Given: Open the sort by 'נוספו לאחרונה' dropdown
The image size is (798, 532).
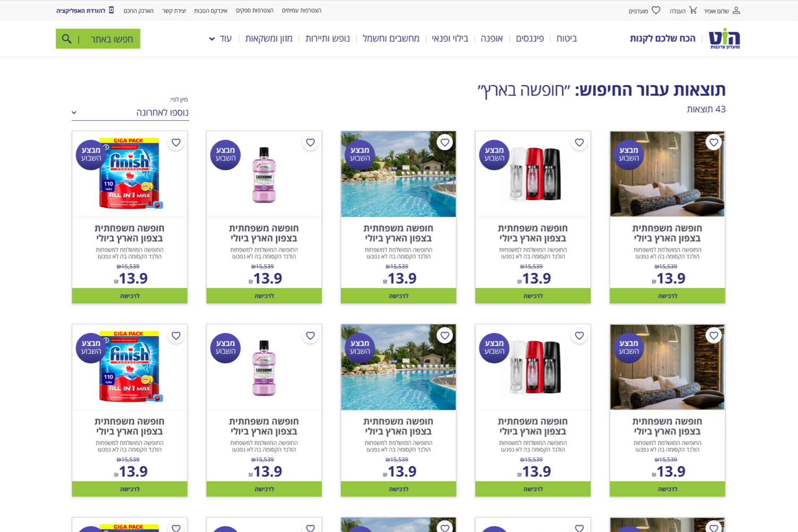Looking at the screenshot, I should point(130,112).
